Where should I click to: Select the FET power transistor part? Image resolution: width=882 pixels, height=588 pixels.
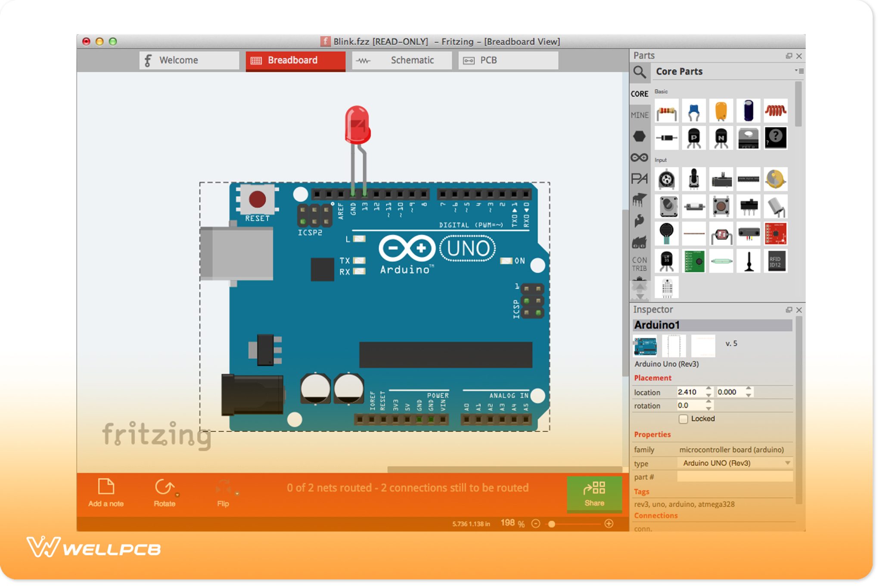point(748,138)
